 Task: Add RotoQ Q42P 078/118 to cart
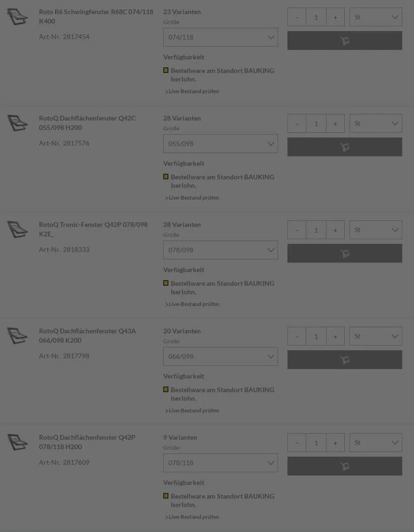(x=344, y=466)
